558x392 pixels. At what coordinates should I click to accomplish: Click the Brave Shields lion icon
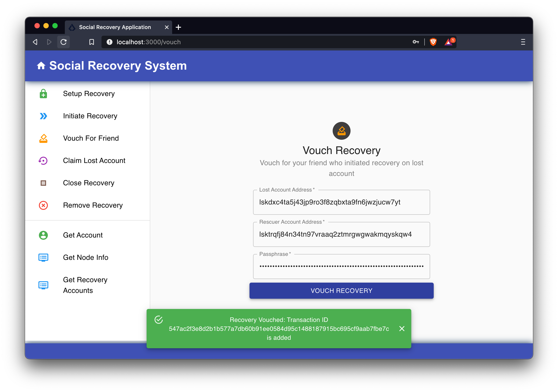(x=433, y=42)
